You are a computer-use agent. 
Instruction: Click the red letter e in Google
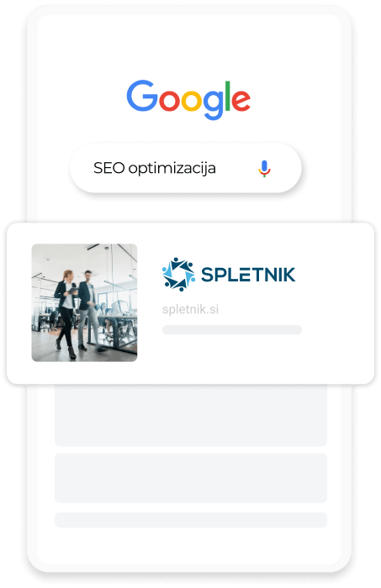click(x=241, y=101)
